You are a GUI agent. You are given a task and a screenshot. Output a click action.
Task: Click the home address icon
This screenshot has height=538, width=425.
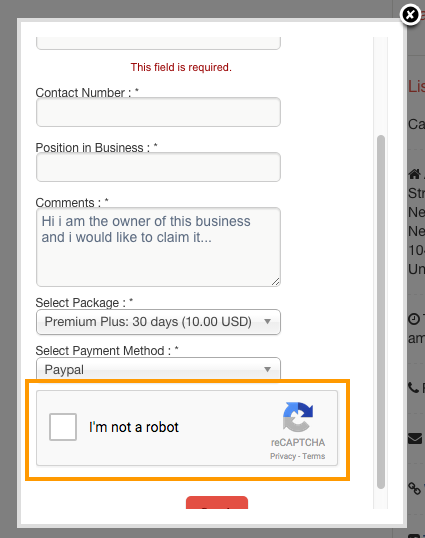pyautogui.click(x=414, y=174)
